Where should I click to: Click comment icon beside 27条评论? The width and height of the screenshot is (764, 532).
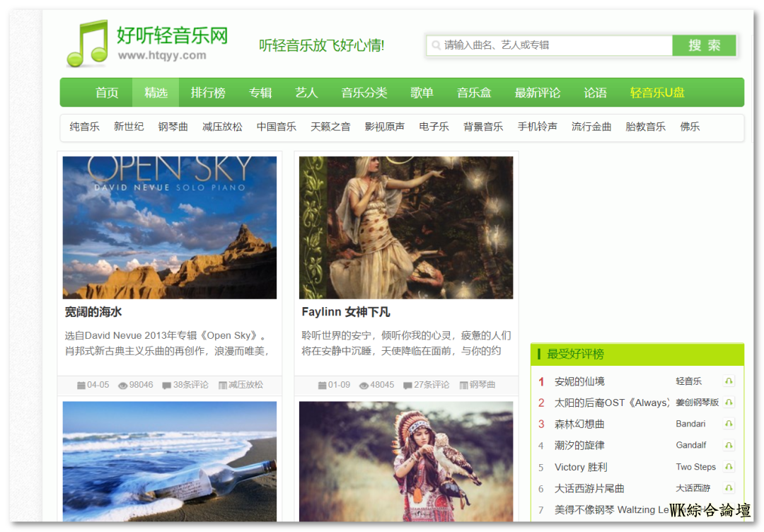[x=408, y=386]
